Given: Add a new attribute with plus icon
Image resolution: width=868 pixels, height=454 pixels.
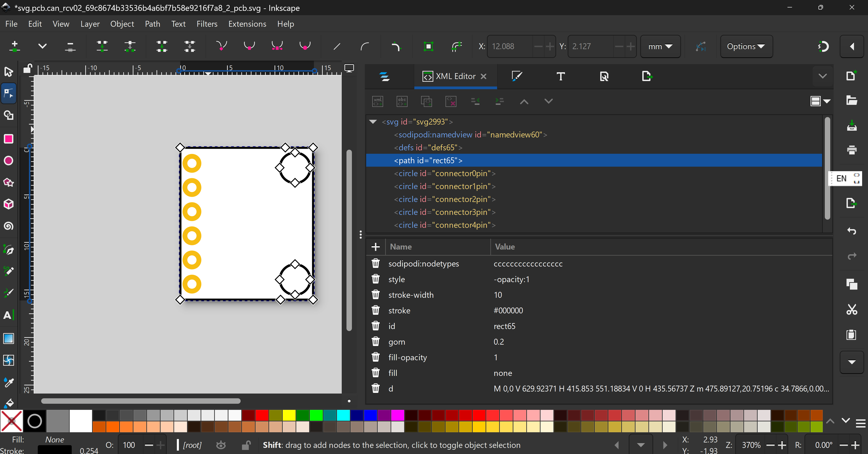Looking at the screenshot, I should pyautogui.click(x=375, y=247).
